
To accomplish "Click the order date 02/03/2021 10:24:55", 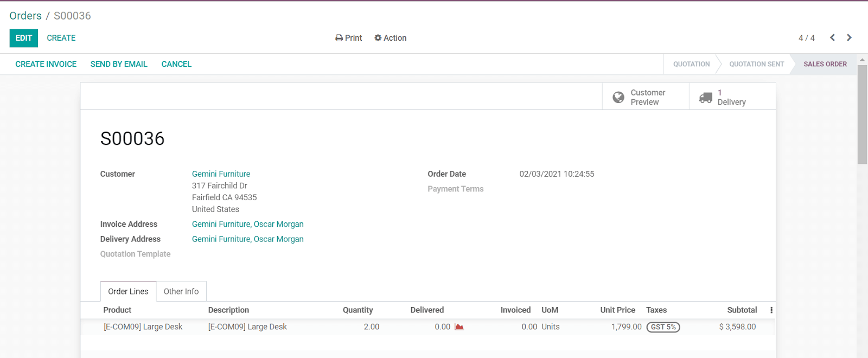I will pyautogui.click(x=557, y=174).
